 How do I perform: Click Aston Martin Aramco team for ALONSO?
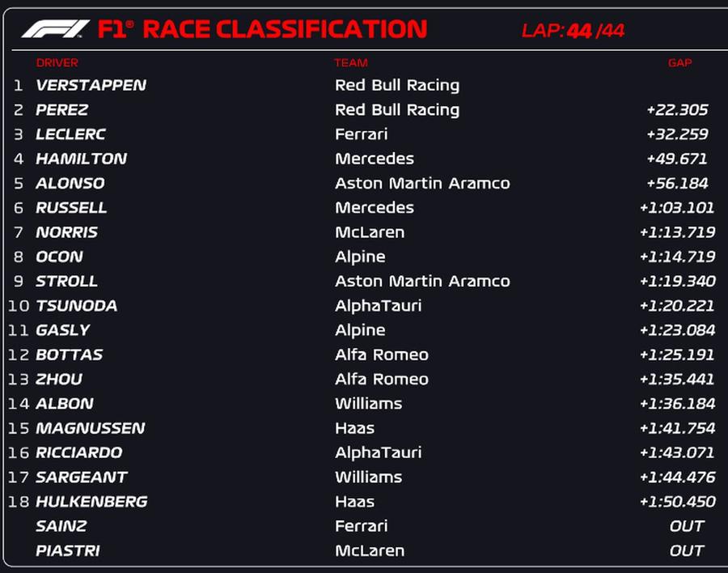tap(422, 184)
